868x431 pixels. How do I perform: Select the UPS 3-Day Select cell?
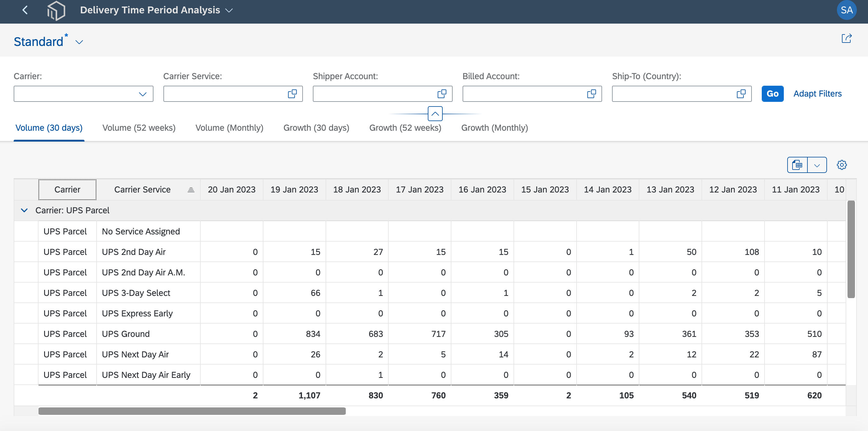(148, 293)
